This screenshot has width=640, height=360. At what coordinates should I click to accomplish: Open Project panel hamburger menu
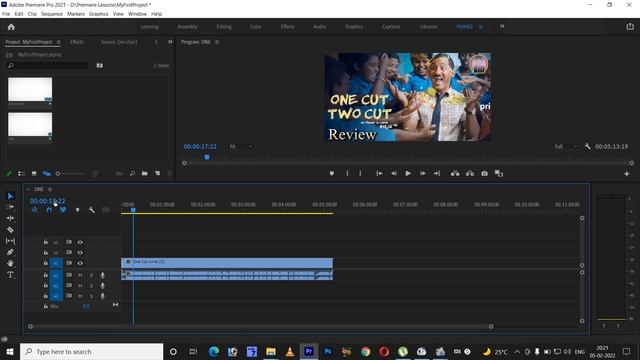click(x=59, y=42)
